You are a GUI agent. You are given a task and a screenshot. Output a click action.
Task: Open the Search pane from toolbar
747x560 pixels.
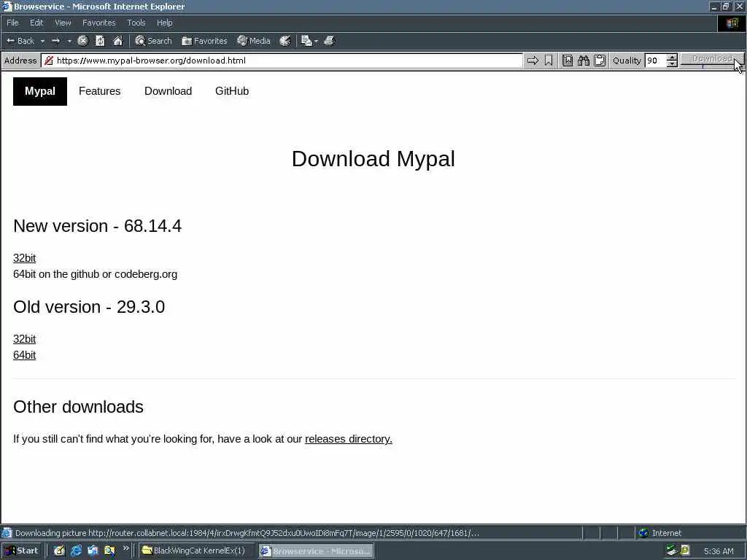point(153,41)
